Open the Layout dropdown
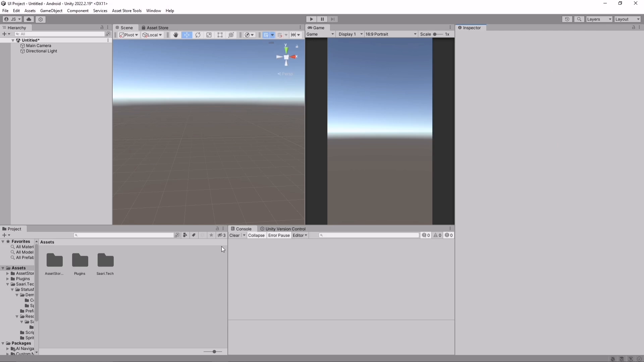Viewport: 644px width, 362px height. coord(627,19)
